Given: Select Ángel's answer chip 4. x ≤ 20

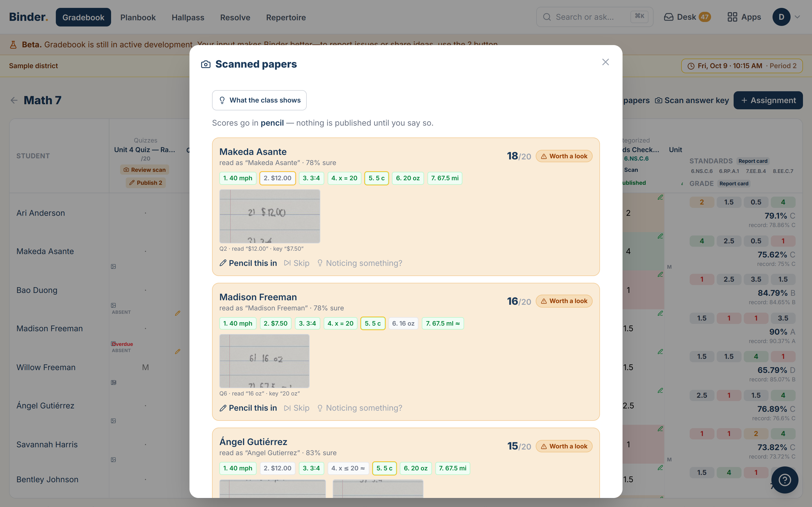Looking at the screenshot, I should click(x=348, y=468).
